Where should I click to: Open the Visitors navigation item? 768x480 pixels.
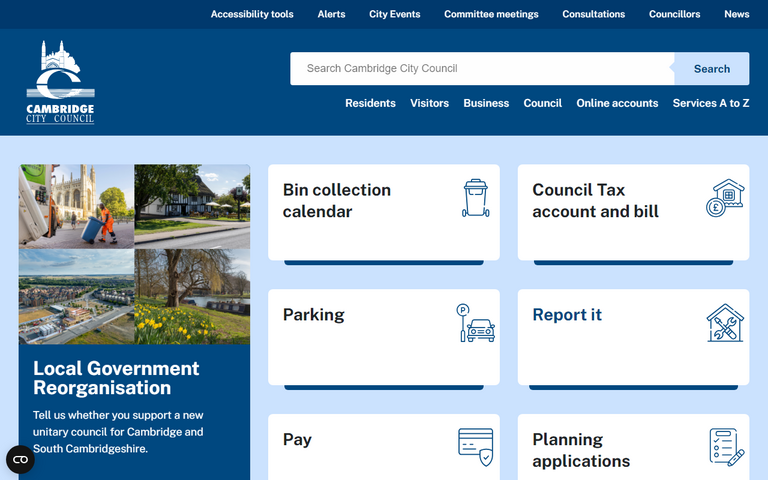coord(429,103)
